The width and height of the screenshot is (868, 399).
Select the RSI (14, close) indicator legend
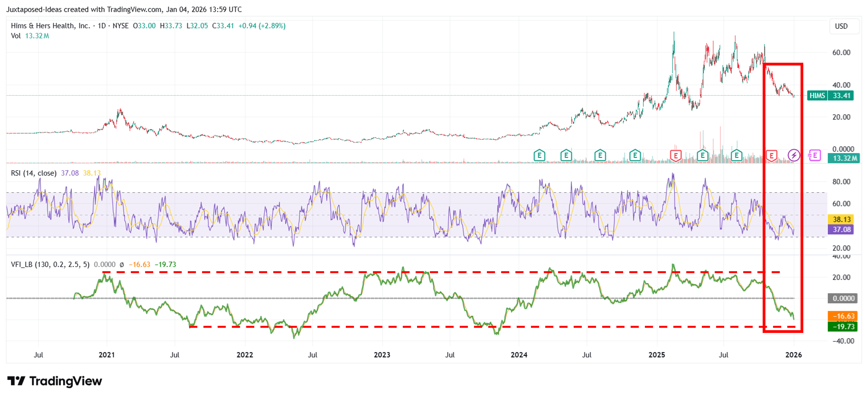point(34,173)
